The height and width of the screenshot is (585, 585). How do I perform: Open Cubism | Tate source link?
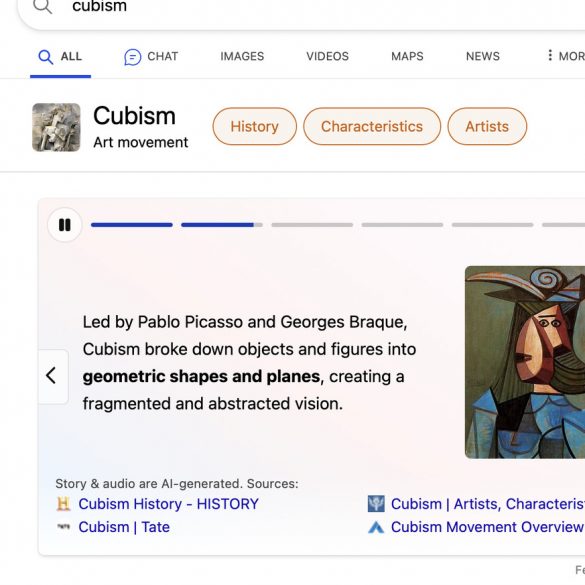(x=124, y=527)
